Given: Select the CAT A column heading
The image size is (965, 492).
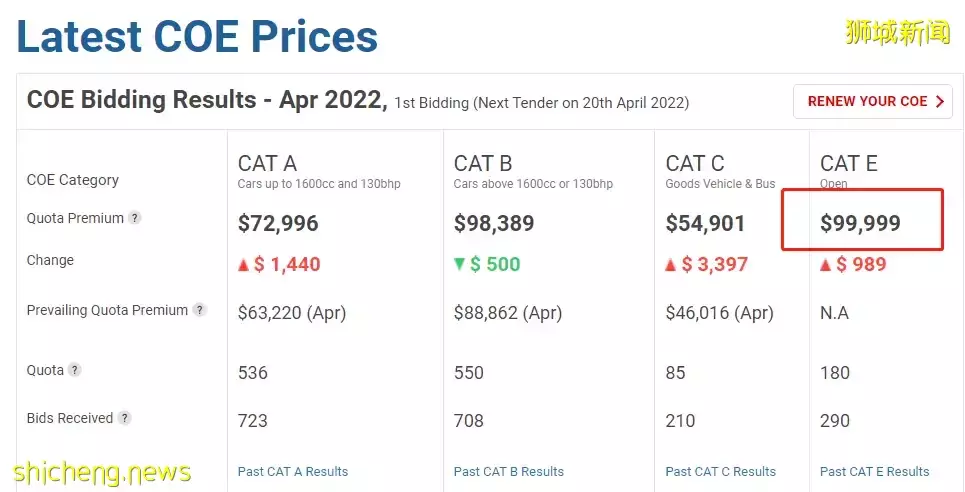Looking at the screenshot, I should [x=267, y=163].
